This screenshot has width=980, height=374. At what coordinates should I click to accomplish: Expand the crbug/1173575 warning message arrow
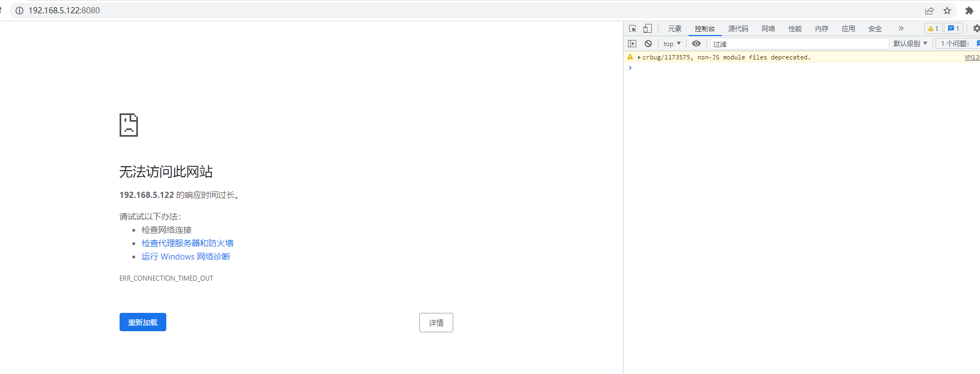tap(639, 57)
